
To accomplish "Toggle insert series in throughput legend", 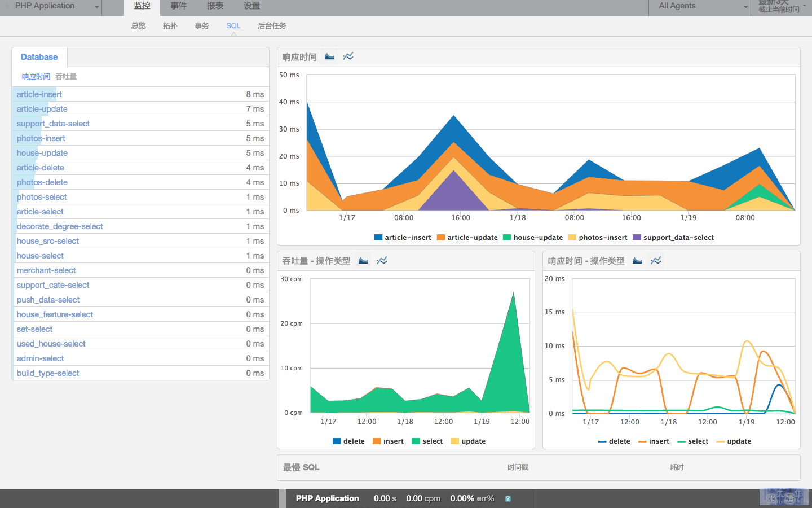I will tap(377, 441).
